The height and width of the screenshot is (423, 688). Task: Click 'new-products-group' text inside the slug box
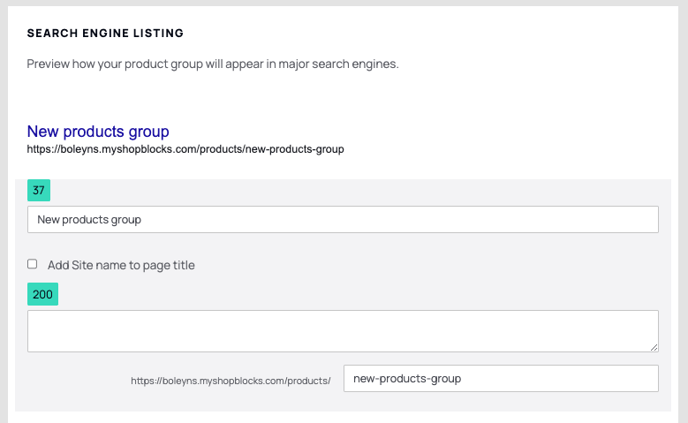point(407,378)
